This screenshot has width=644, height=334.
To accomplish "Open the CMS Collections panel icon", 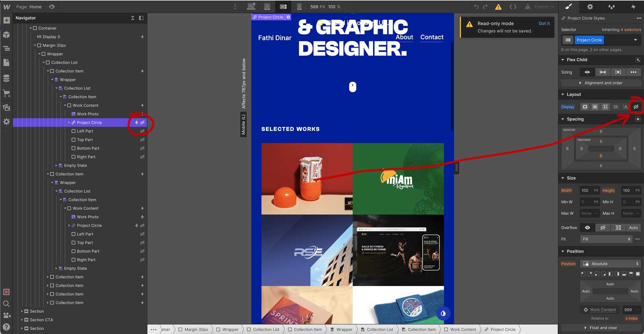I will point(6,78).
